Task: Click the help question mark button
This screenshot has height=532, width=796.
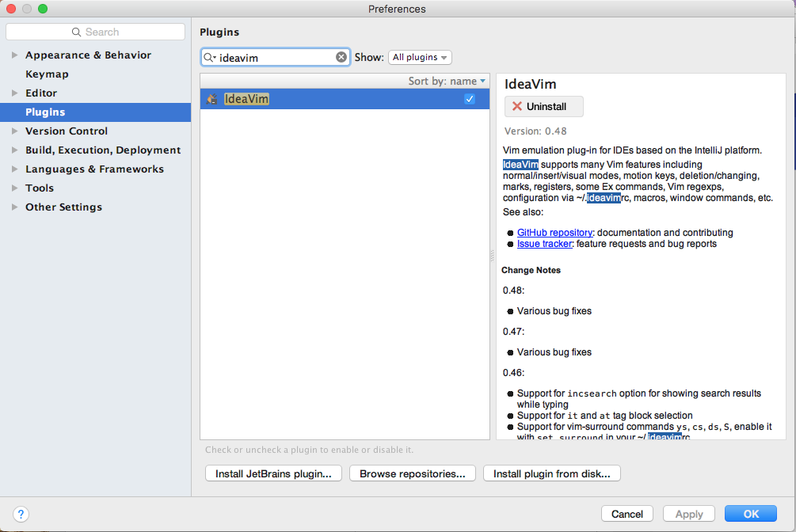Action: tap(21, 515)
